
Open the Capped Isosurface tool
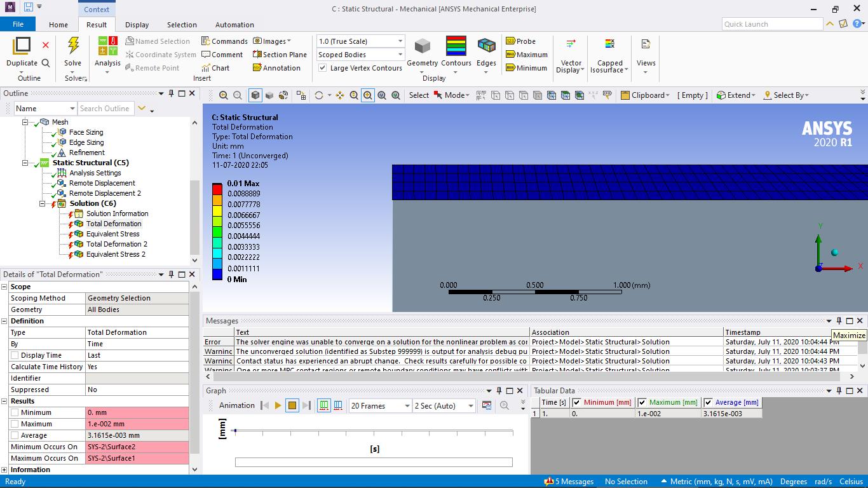(x=609, y=55)
